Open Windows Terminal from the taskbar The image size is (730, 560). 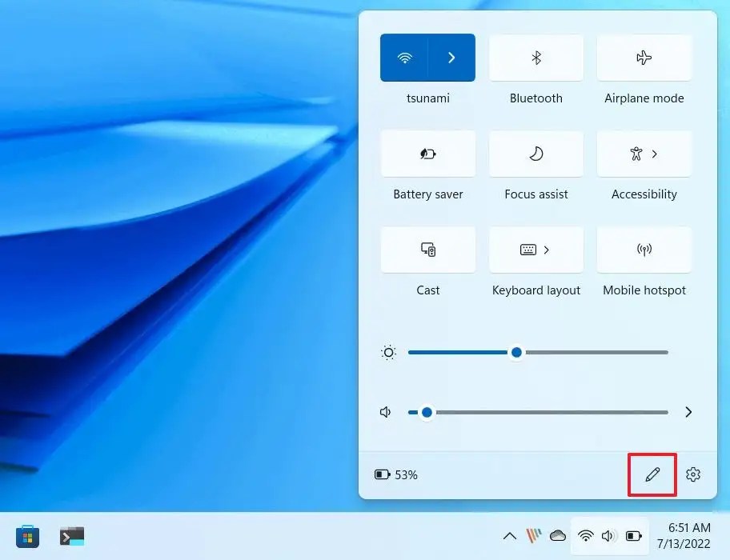(72, 536)
